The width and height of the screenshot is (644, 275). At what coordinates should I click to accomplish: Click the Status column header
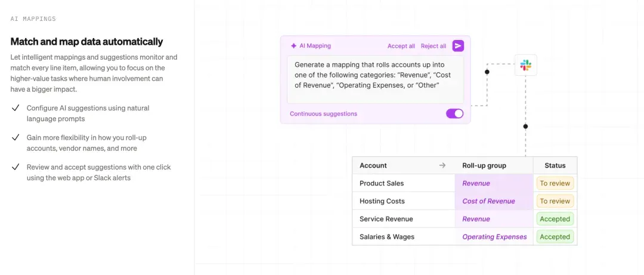point(555,165)
